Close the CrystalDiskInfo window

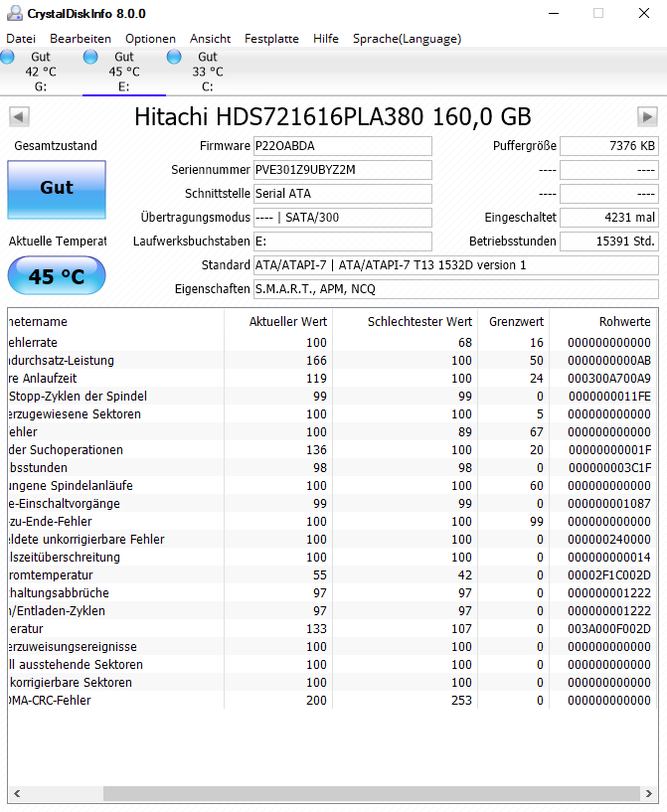point(644,13)
